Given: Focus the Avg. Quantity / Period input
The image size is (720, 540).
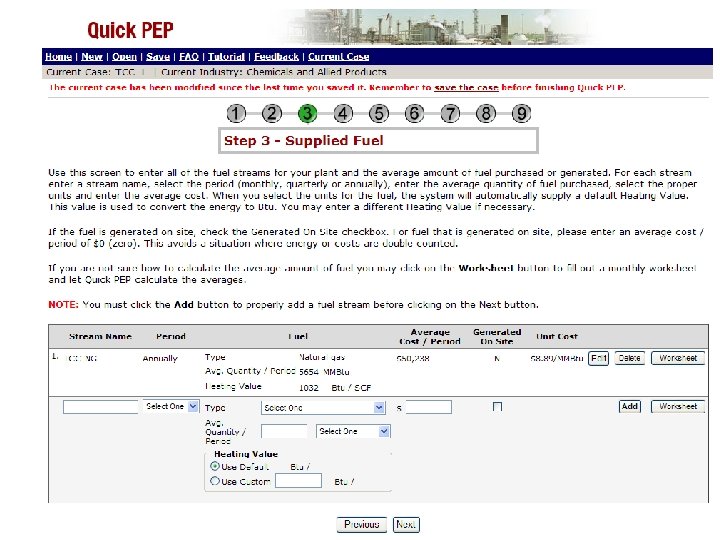Looking at the screenshot, I should point(284,431).
